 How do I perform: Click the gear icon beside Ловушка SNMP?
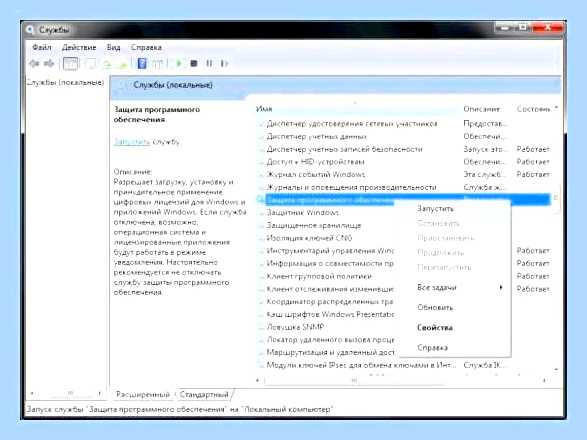(261, 327)
